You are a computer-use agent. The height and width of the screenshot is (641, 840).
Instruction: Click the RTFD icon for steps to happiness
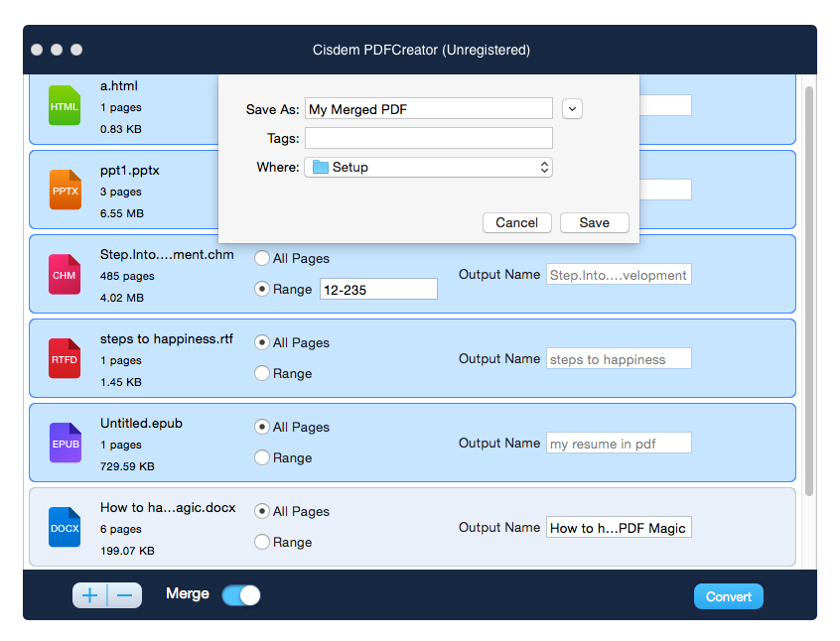(64, 359)
